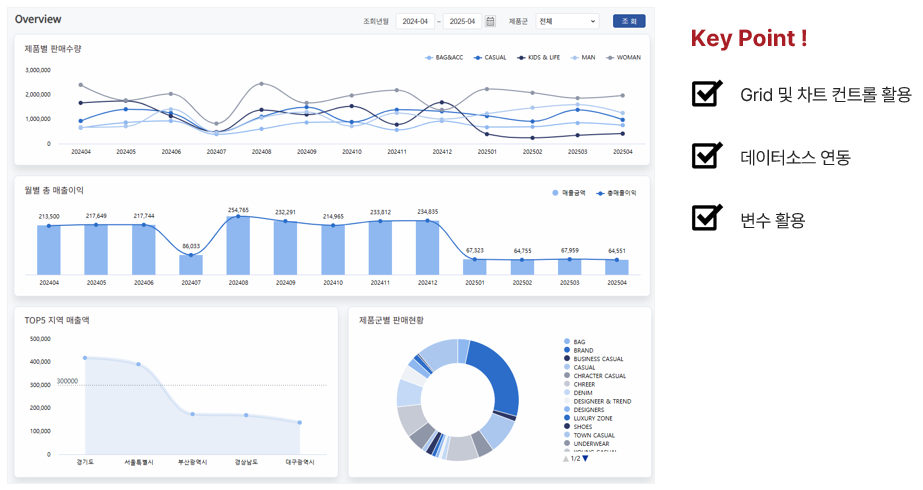Click the DESIGNEER & TREND legend entry
Viewport: 923px width, 490px height.
coord(597,401)
